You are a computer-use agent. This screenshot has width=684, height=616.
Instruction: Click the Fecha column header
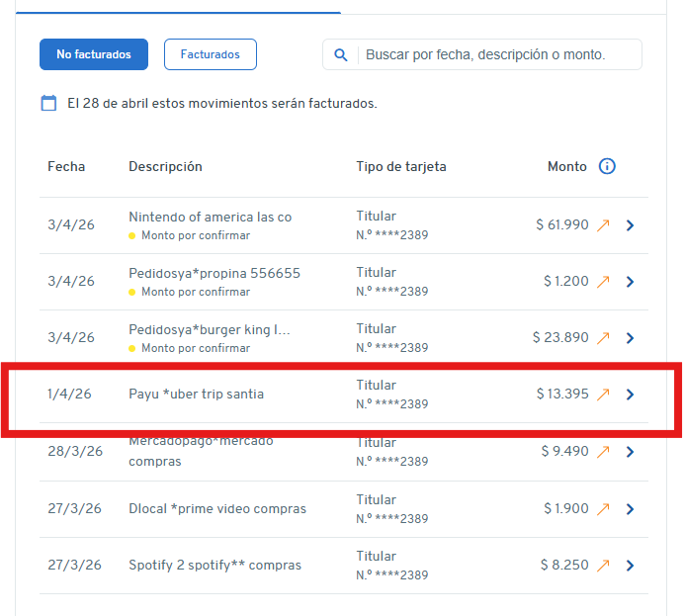pyautogui.click(x=66, y=167)
